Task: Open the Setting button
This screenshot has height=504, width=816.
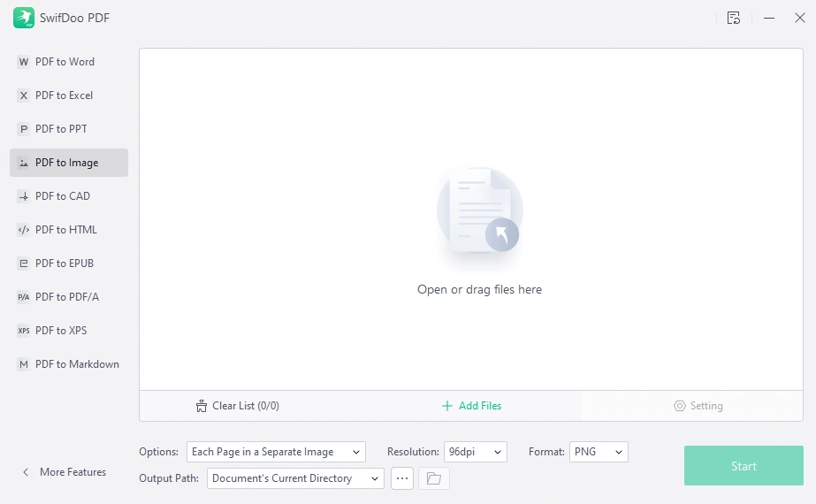Action: 698,406
